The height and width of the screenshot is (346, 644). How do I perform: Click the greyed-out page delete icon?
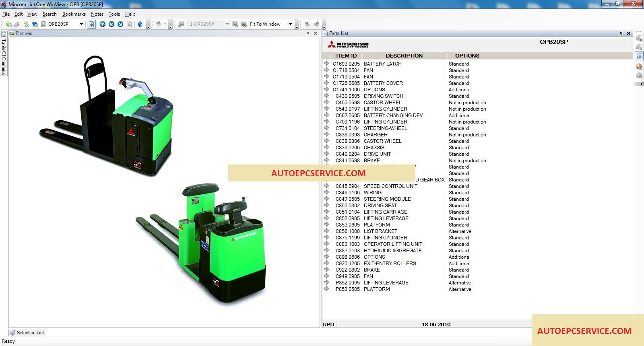129,24
